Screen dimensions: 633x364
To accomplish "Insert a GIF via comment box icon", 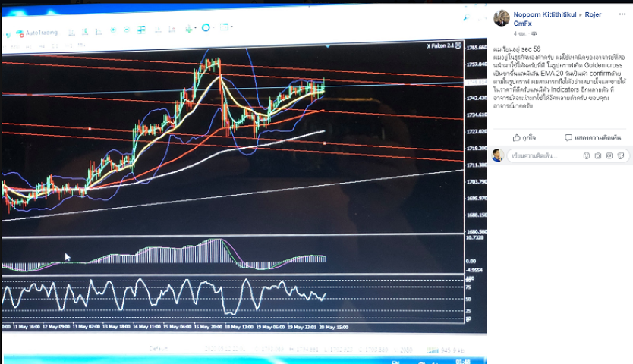I will pos(609,155).
